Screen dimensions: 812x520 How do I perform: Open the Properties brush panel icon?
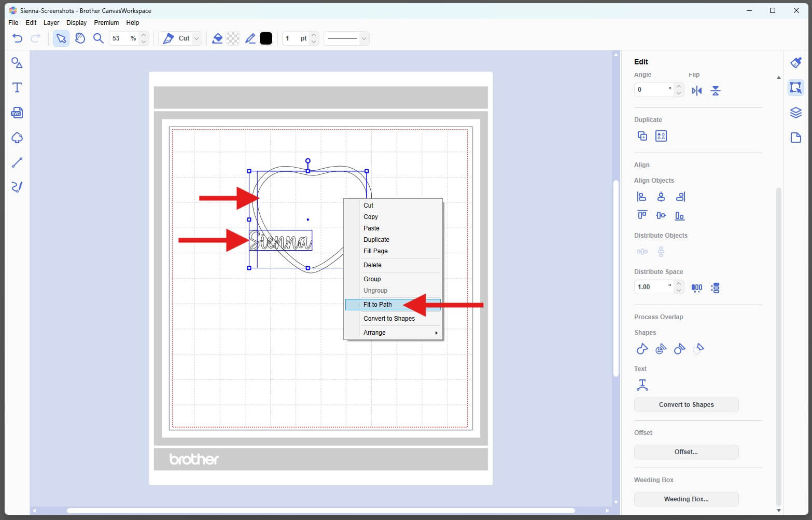tap(796, 63)
